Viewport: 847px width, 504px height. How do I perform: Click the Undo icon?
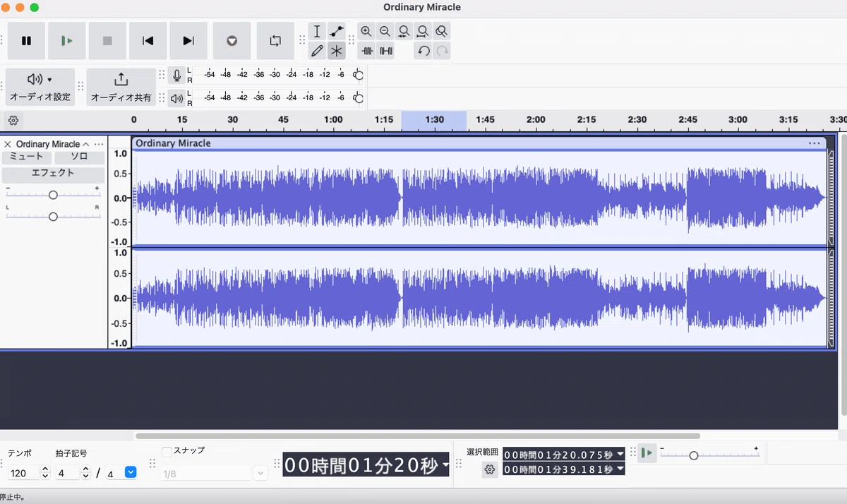tap(423, 51)
